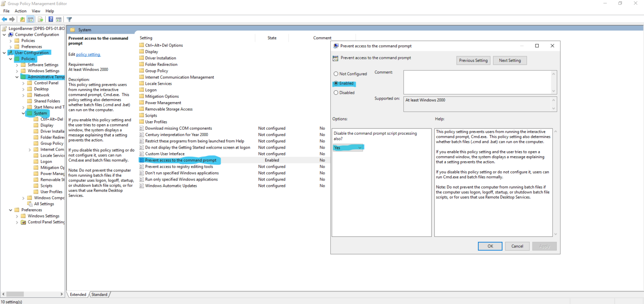Open the Action menu
This screenshot has height=304, width=644.
(x=20, y=10)
